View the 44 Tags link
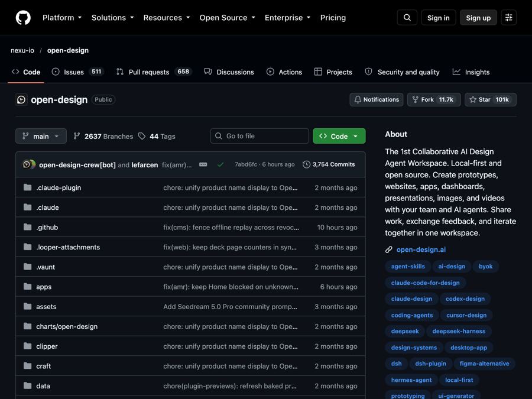The image size is (532, 399). (157, 137)
